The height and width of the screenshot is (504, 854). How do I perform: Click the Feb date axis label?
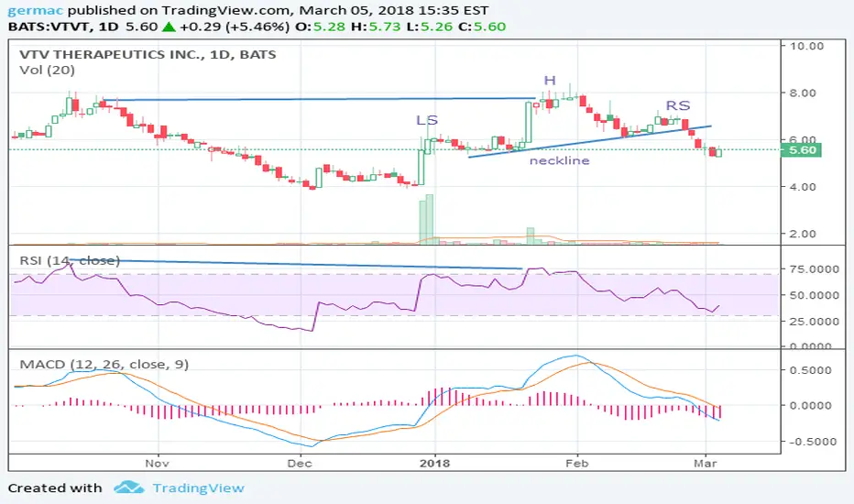[x=576, y=463]
